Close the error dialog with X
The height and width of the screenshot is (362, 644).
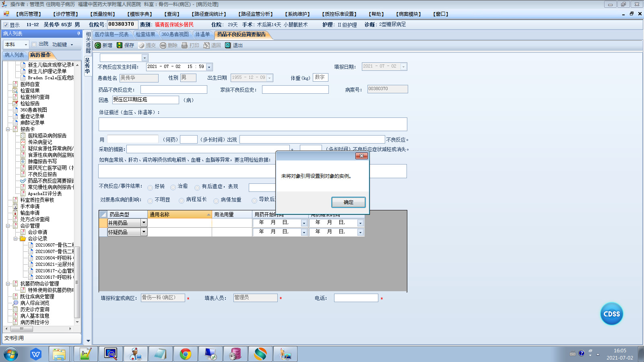point(361,156)
